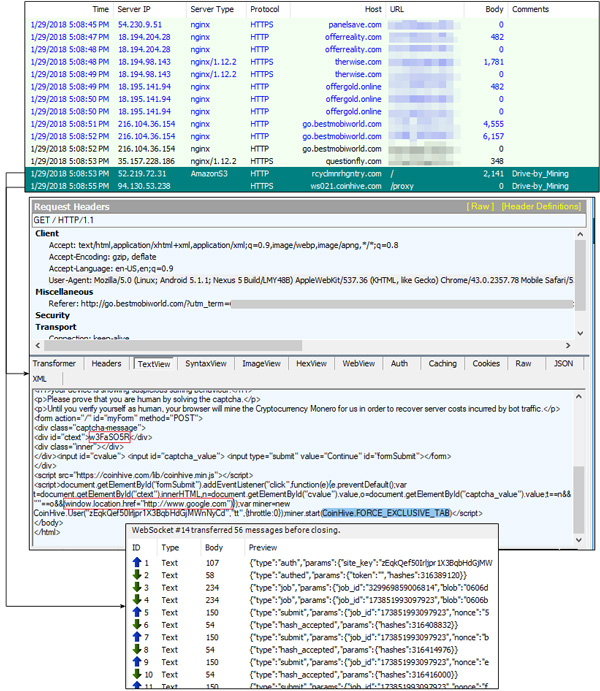Click left arrow of headers horizontal scrollbar
This screenshot has width=600, height=691.
point(38,346)
